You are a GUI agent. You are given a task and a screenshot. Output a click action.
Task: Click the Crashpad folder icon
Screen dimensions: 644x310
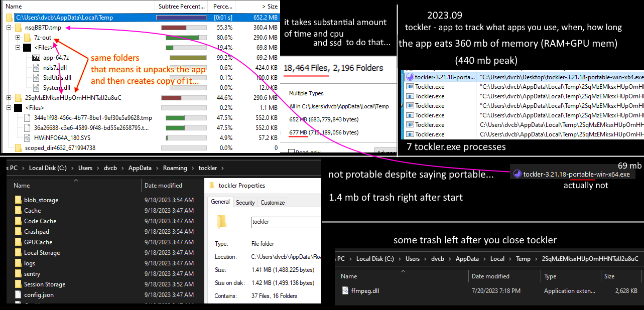tap(19, 232)
